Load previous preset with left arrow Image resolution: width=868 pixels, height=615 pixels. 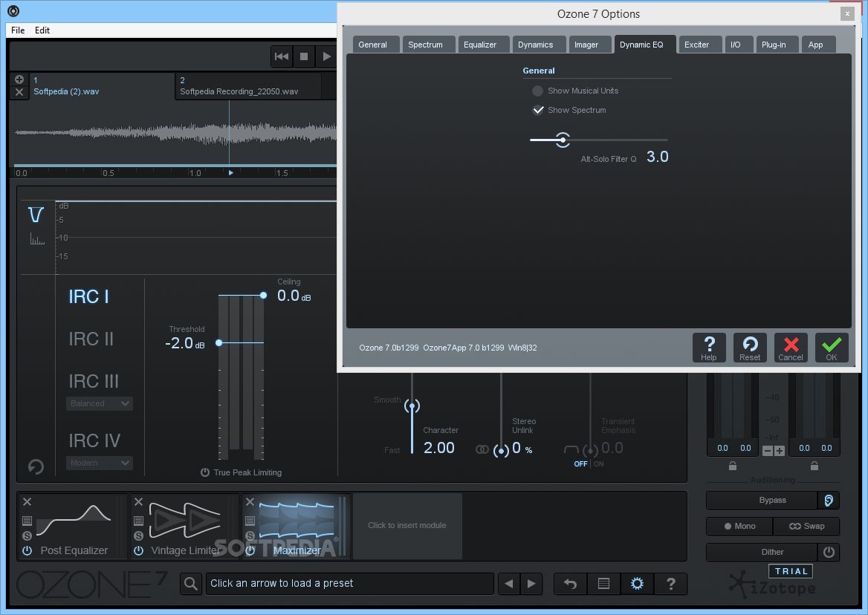pyautogui.click(x=509, y=584)
